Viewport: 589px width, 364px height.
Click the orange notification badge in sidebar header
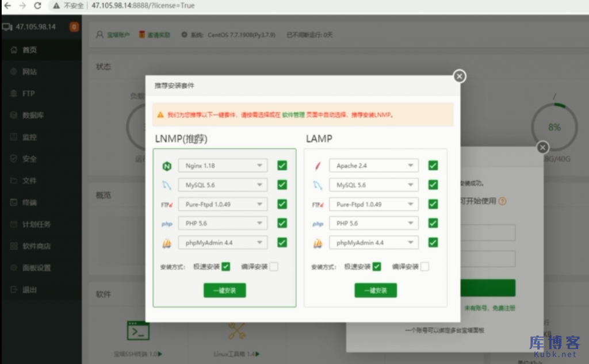(74, 26)
